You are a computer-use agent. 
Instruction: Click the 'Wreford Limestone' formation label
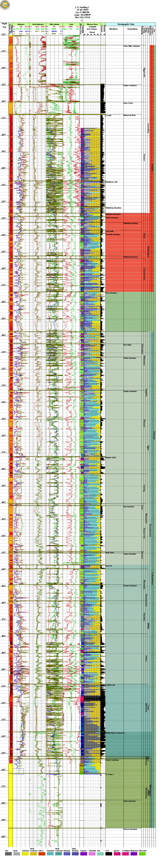[x=131, y=257]
